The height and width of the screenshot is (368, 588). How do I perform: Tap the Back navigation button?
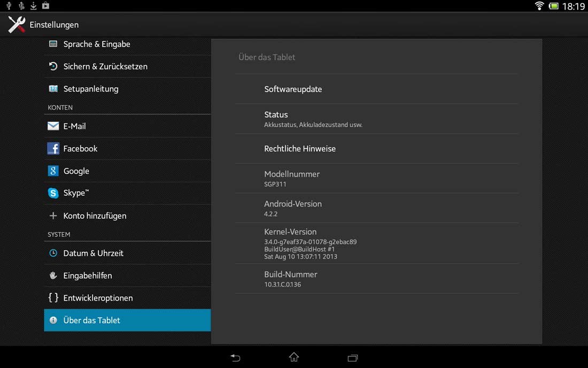(235, 357)
